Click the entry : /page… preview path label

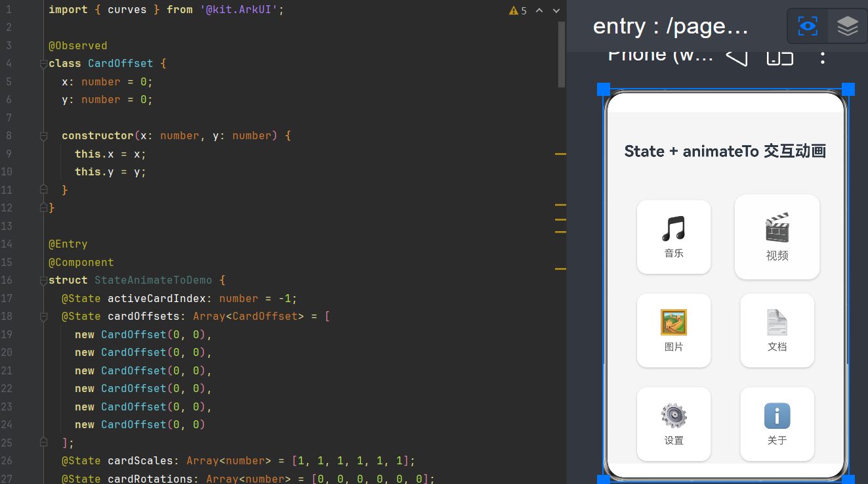pyautogui.click(x=671, y=26)
